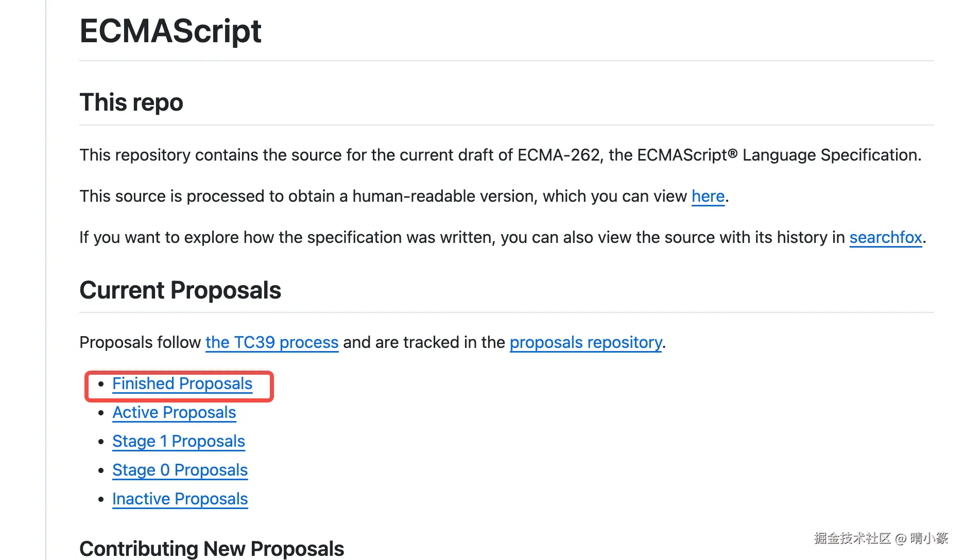Visit the proposals repository link
Screen dimensions: 963x560
point(586,342)
